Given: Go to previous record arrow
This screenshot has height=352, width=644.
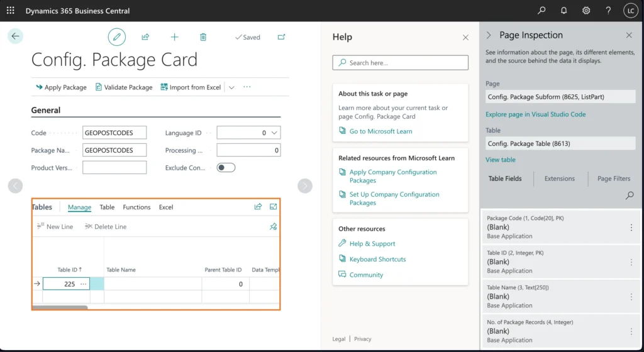Looking at the screenshot, I should (15, 186).
